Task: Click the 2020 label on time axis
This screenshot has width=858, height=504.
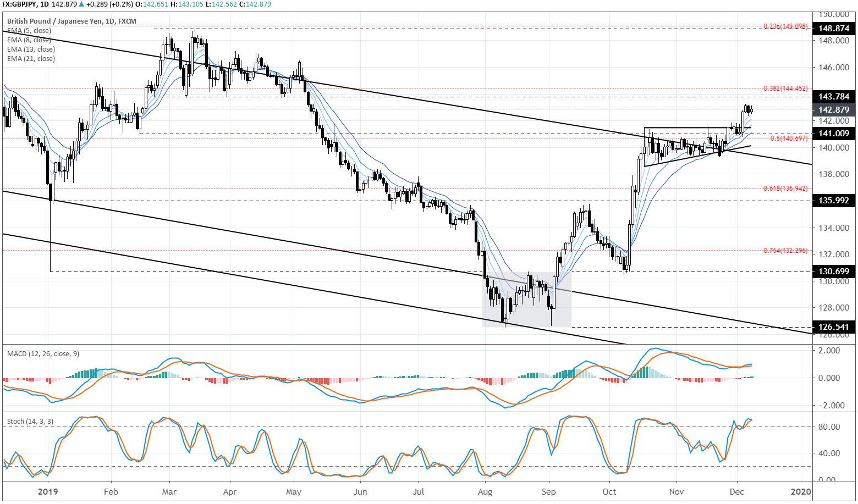Action: 801,492
